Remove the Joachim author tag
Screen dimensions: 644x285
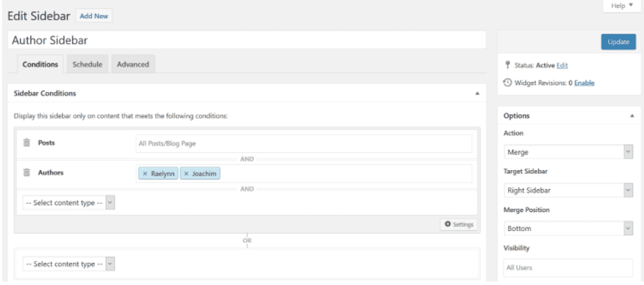(x=186, y=174)
